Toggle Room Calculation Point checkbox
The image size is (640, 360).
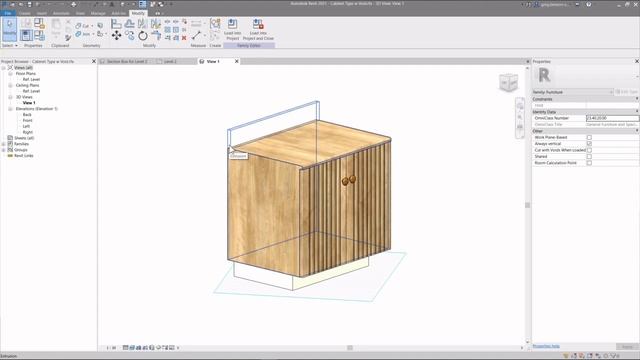click(x=589, y=163)
